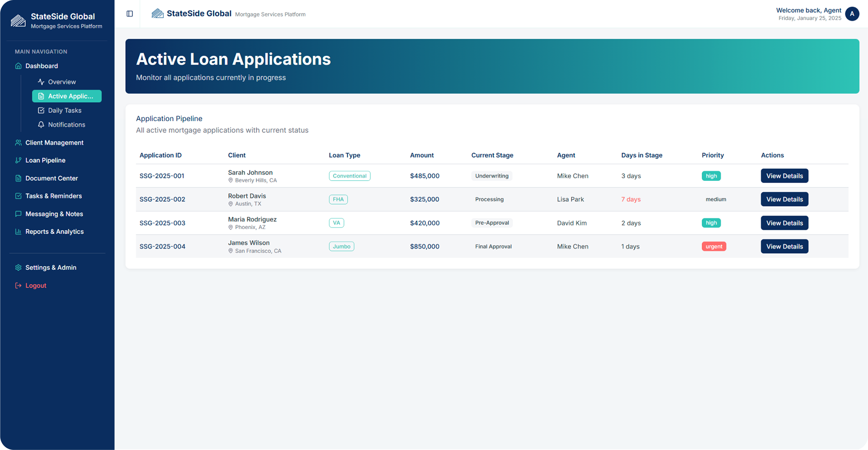The width and height of the screenshot is (868, 450).
Task: Click the StateSide Global sidebar logo
Action: pos(18,21)
